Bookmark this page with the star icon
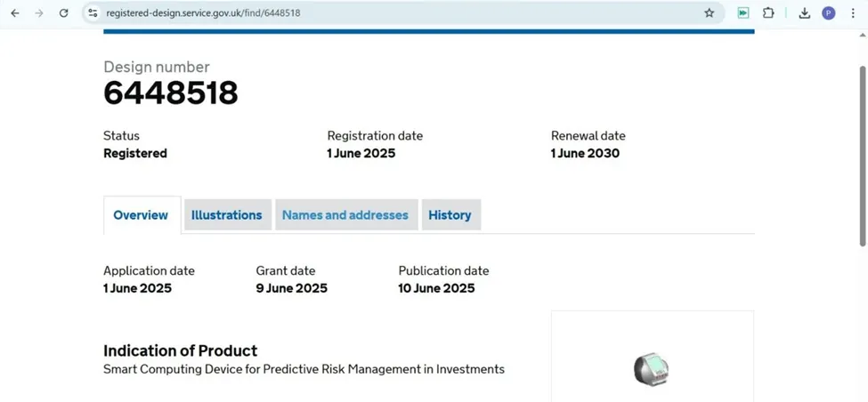The image size is (868, 402). (710, 13)
